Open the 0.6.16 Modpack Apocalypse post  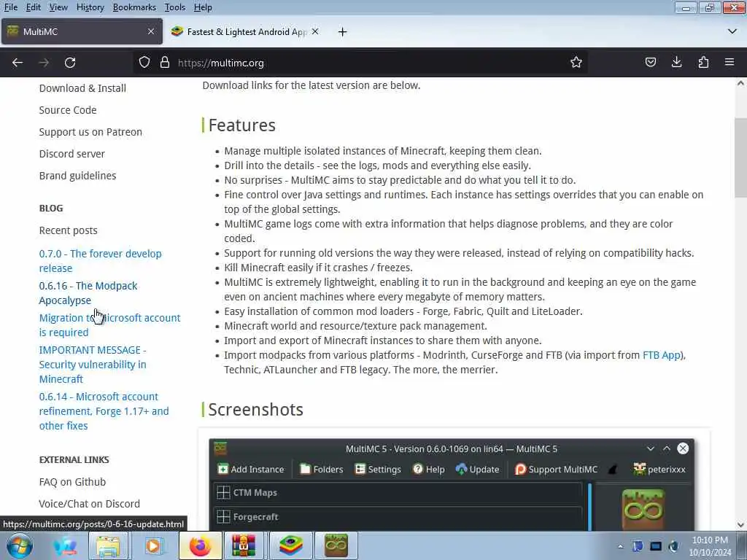pyautogui.click(x=88, y=293)
